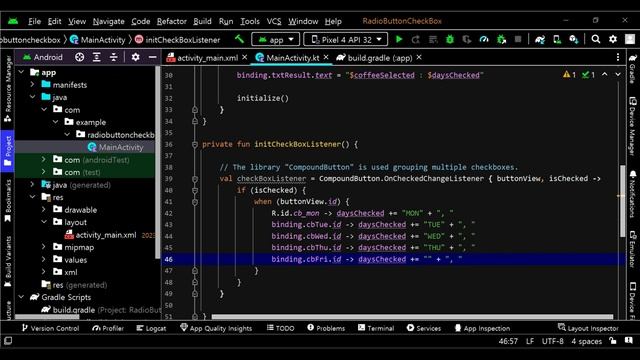
Task: Collapse the java folder node
Action: click(33, 97)
